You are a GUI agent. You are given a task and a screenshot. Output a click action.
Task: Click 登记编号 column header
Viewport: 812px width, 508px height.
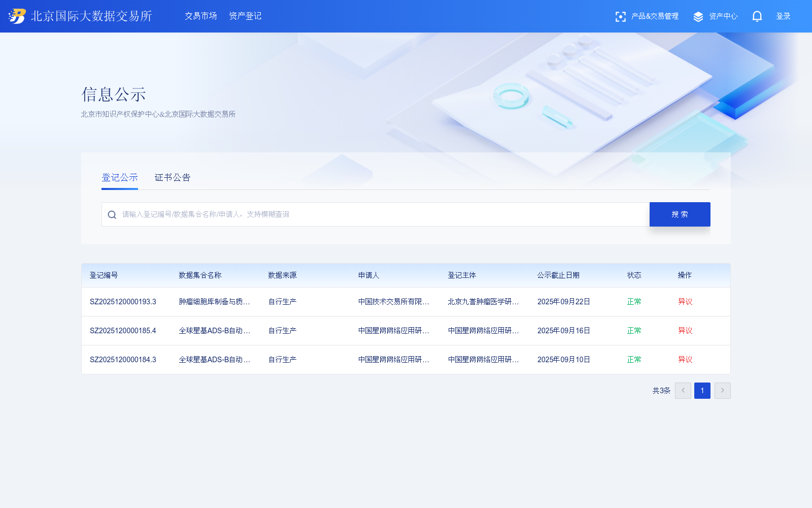104,275
